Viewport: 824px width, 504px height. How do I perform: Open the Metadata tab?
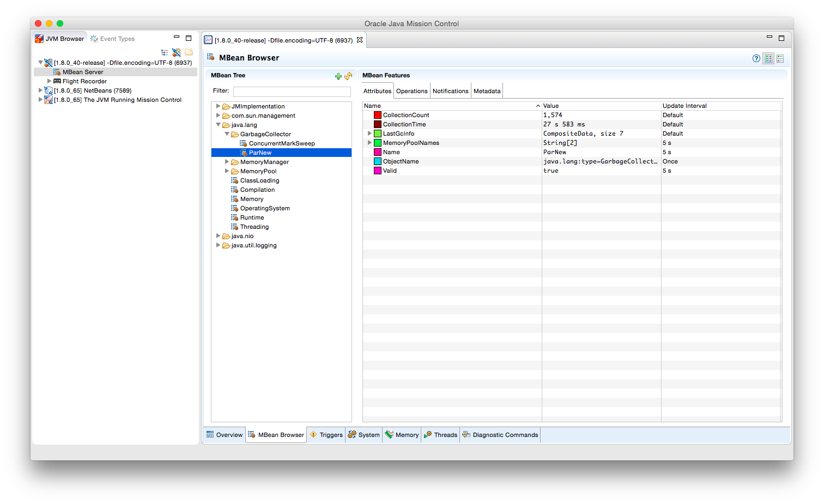pos(487,91)
